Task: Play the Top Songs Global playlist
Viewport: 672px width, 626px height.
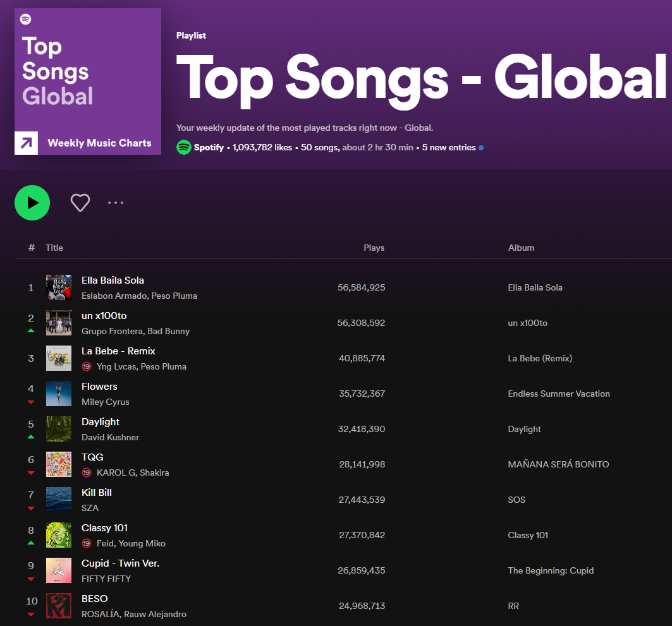Action: click(32, 203)
